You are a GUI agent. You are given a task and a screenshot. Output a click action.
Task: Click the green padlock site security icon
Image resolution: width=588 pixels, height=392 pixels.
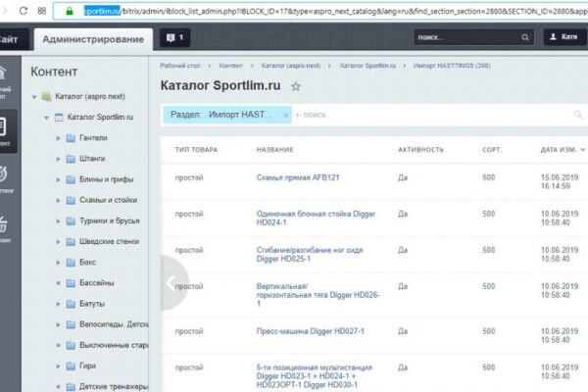[x=70, y=11]
